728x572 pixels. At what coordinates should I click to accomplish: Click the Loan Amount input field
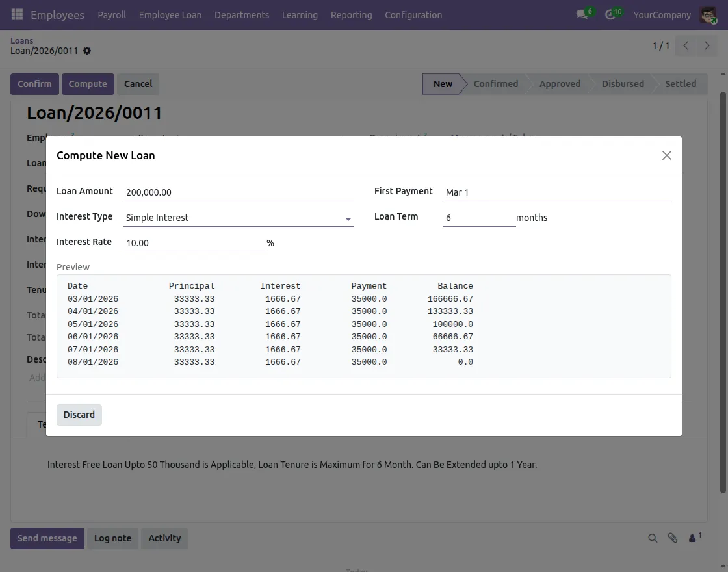click(x=238, y=192)
